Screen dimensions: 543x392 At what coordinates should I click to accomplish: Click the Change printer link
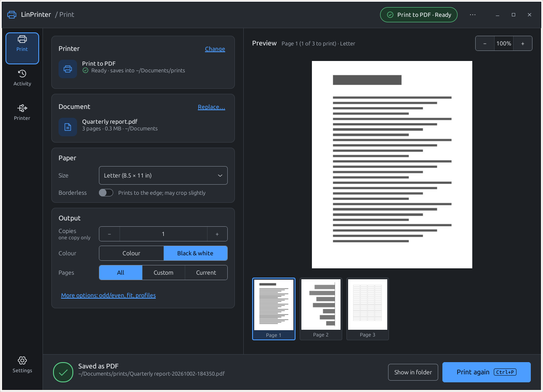pos(215,49)
